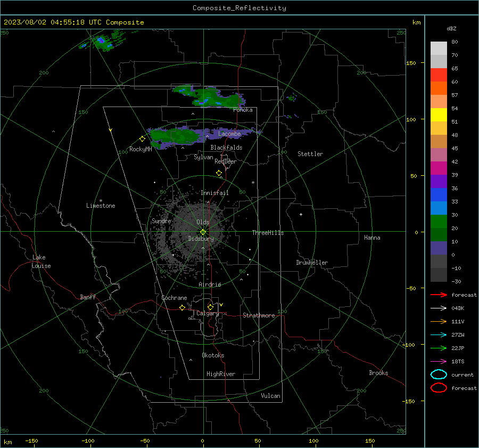Click the cyan 'current' ellipse icon

point(439,374)
